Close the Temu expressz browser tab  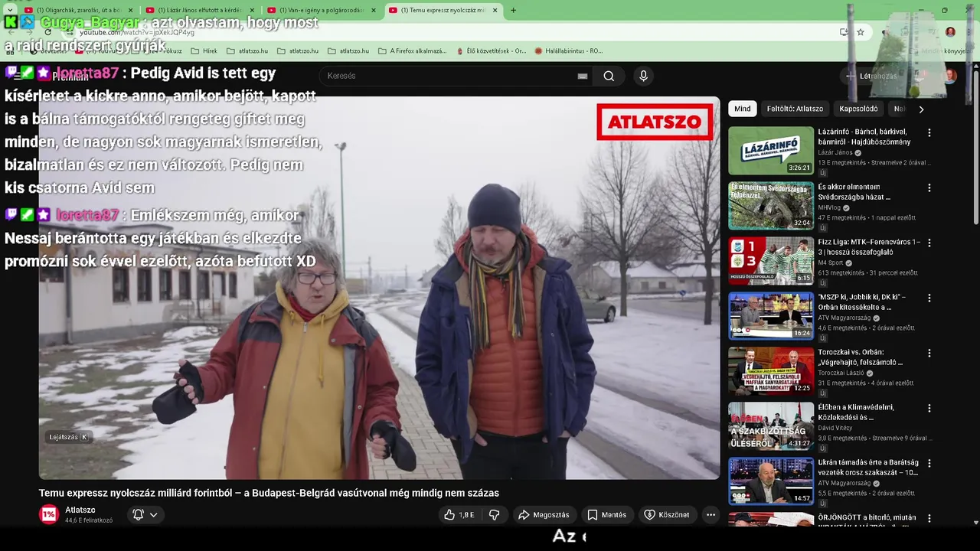tap(495, 10)
